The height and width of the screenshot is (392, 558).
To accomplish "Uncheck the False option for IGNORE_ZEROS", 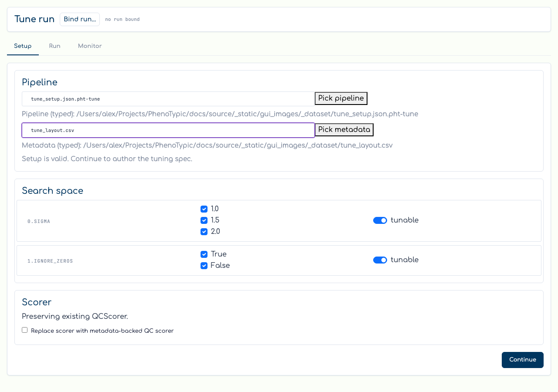I will click(204, 266).
